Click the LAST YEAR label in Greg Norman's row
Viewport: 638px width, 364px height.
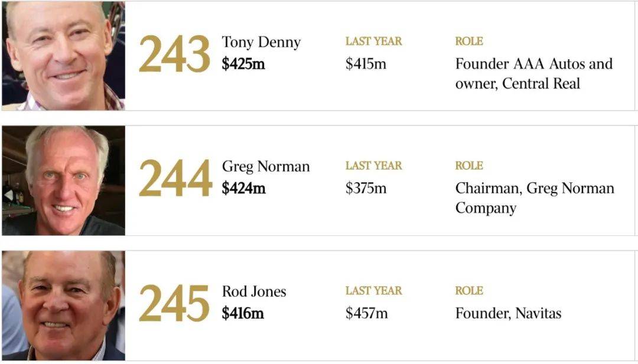(373, 165)
